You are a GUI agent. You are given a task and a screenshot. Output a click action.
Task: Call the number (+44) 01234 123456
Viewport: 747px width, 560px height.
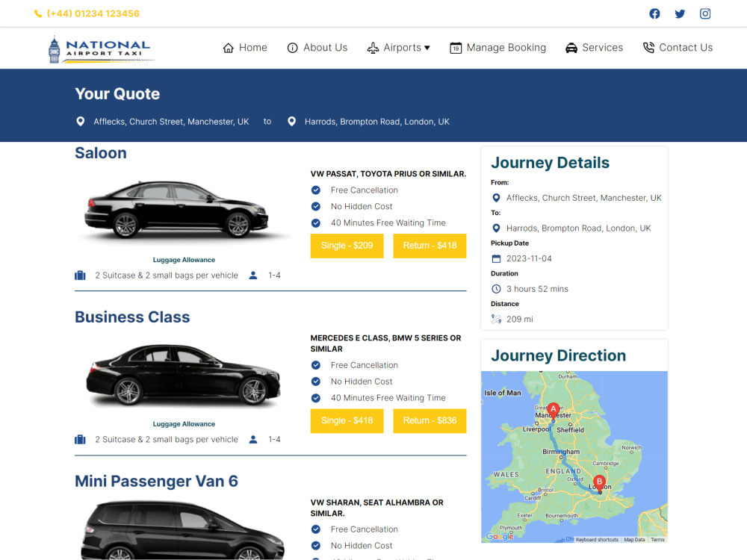pos(93,13)
